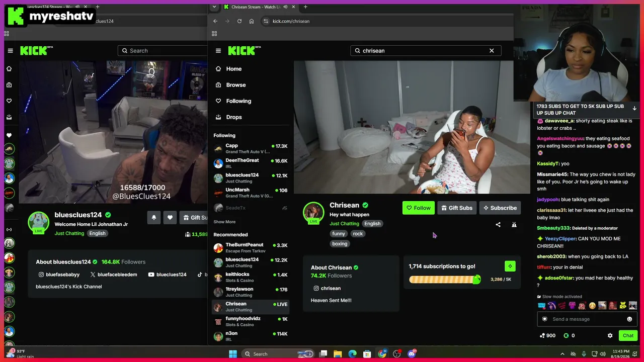Click the Chrisean Stream browser tab
644x362 pixels.
[259, 7]
